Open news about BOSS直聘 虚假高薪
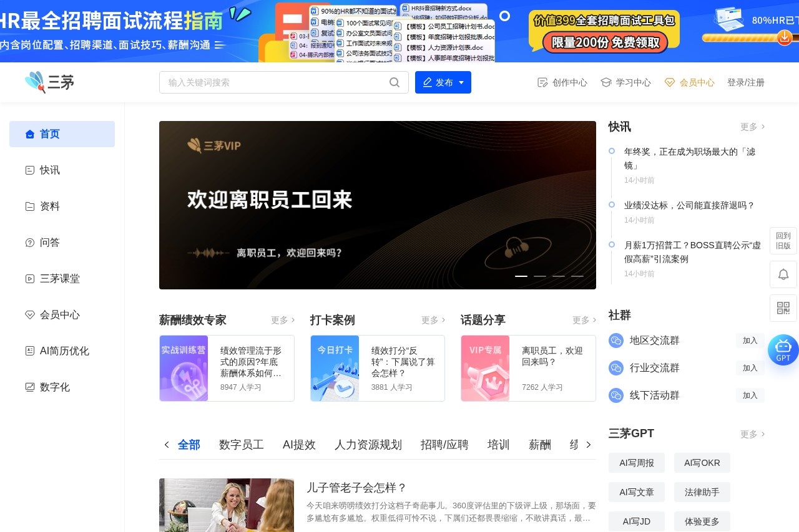The width and height of the screenshot is (799, 532). click(x=692, y=252)
